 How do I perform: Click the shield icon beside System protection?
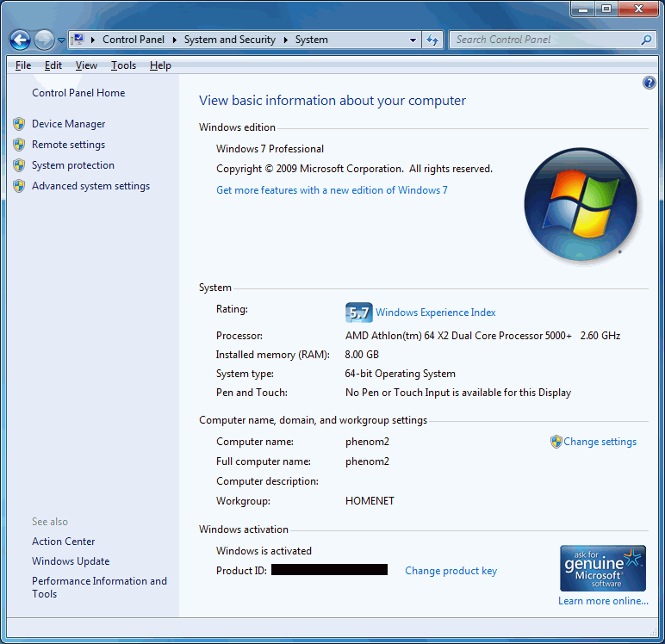coord(19,165)
